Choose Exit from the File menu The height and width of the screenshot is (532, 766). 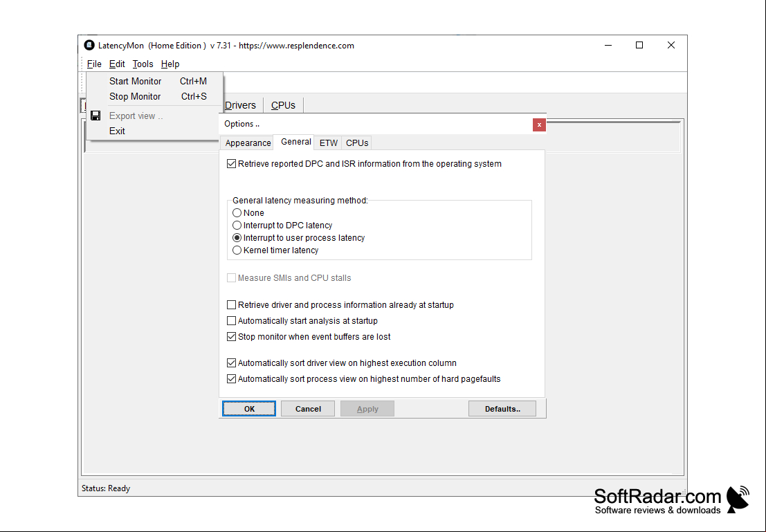click(155, 131)
